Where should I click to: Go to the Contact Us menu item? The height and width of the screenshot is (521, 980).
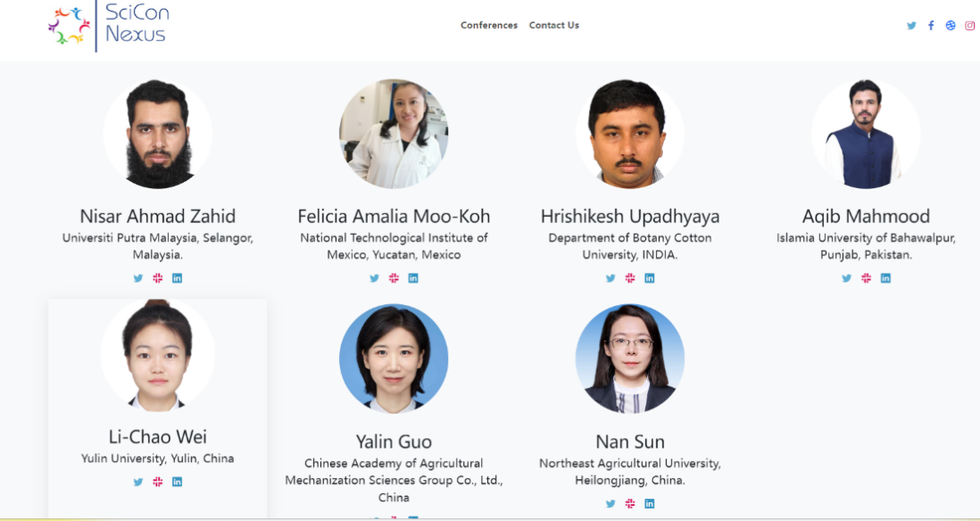click(x=554, y=26)
